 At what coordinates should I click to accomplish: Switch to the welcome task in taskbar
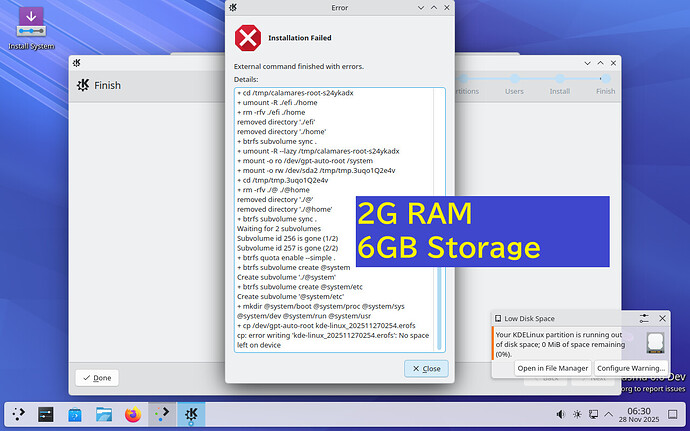(x=162, y=414)
